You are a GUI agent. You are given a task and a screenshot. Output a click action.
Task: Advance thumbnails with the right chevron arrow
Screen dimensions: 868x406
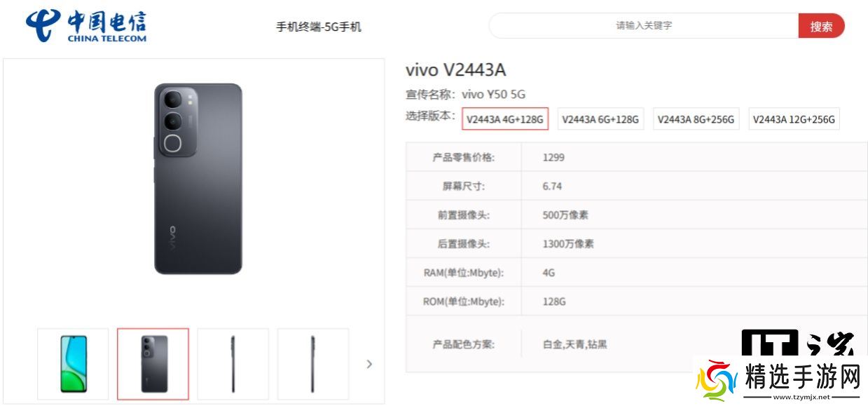[x=369, y=364]
